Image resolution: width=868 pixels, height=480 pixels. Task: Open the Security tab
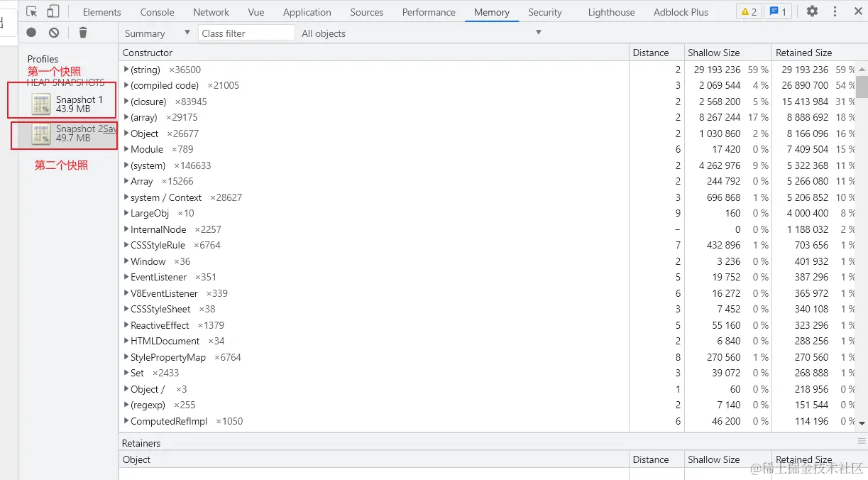[x=544, y=12]
